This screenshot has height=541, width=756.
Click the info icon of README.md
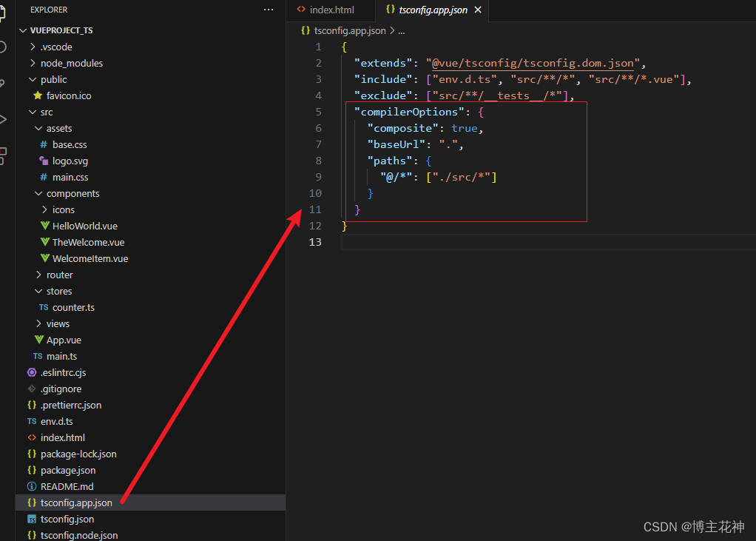point(32,486)
